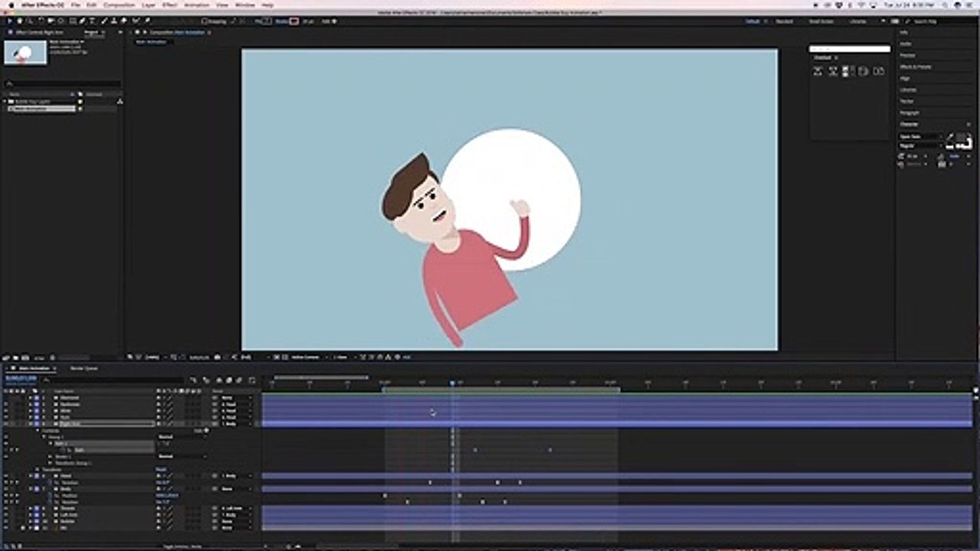Select the Puppet Pin tool
Viewport: 980px width, 551px height.
[x=148, y=21]
